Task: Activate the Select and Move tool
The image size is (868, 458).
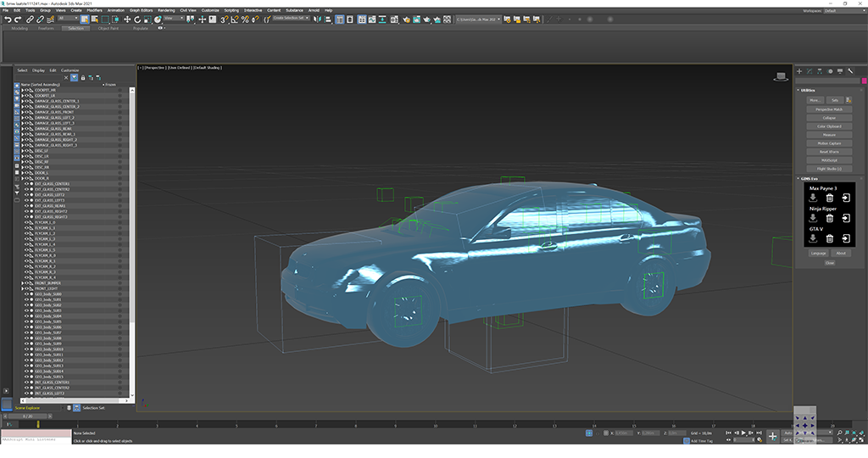Action: point(127,20)
